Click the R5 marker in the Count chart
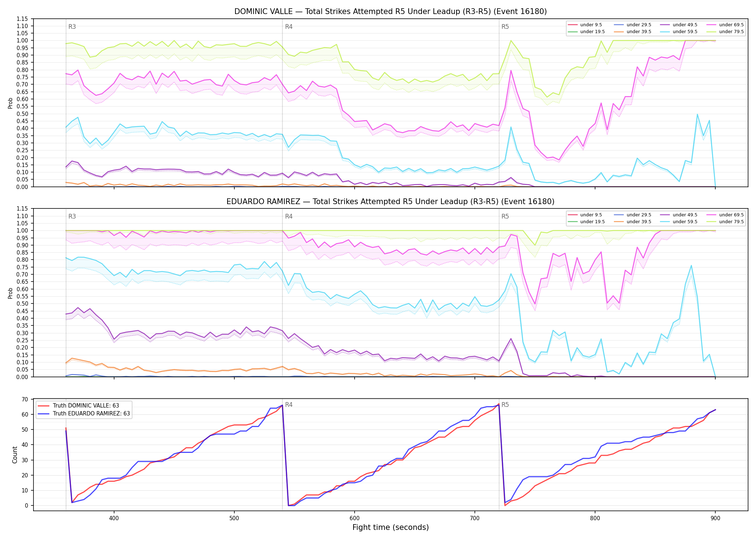 pos(505,405)
